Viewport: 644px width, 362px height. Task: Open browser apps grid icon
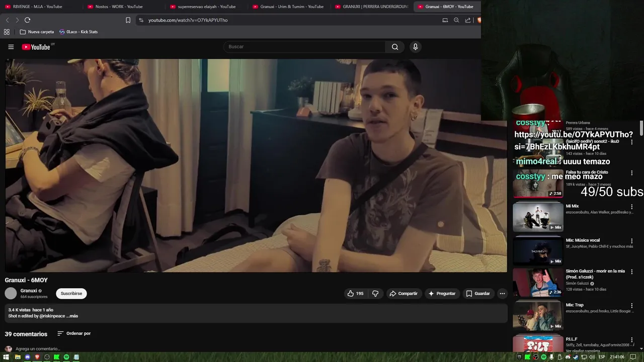[x=7, y=32]
